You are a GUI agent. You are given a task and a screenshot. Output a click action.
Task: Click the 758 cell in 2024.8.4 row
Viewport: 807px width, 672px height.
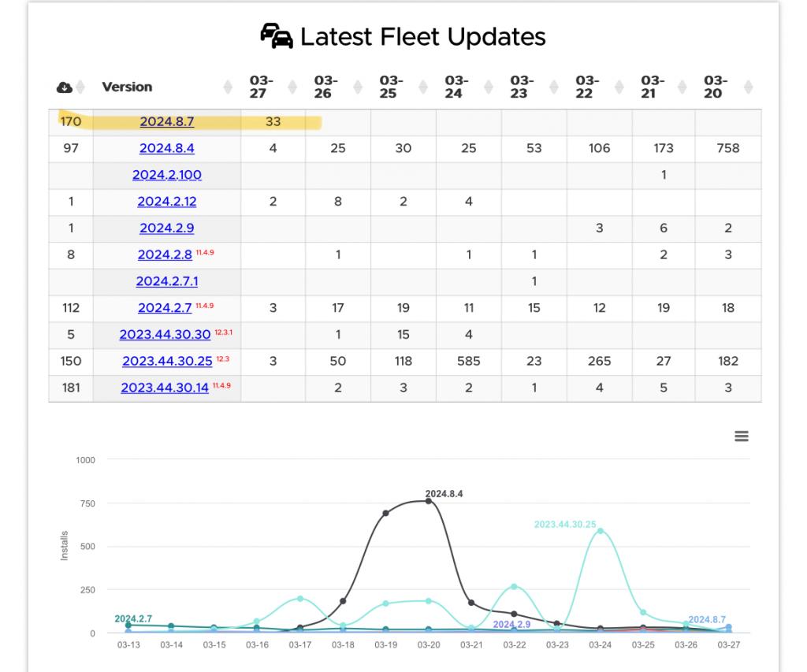727,148
